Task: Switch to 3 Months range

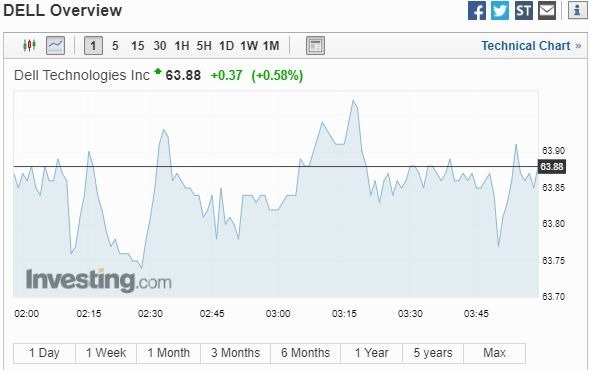Action: [x=236, y=353]
